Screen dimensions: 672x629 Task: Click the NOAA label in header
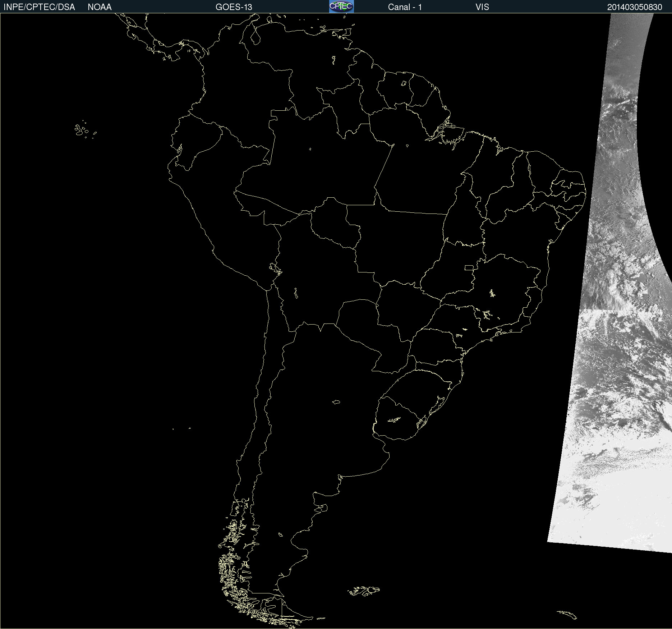(100, 7)
